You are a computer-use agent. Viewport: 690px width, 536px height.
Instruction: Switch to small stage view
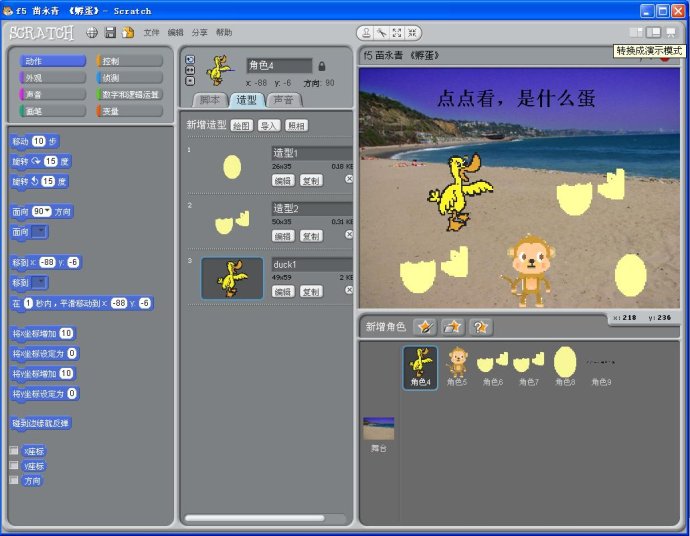(636, 32)
